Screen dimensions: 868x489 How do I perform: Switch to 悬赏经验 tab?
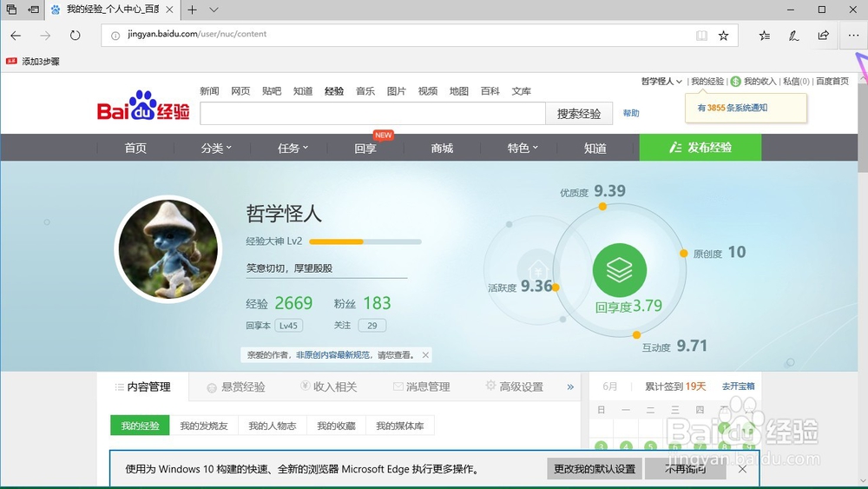(x=236, y=387)
